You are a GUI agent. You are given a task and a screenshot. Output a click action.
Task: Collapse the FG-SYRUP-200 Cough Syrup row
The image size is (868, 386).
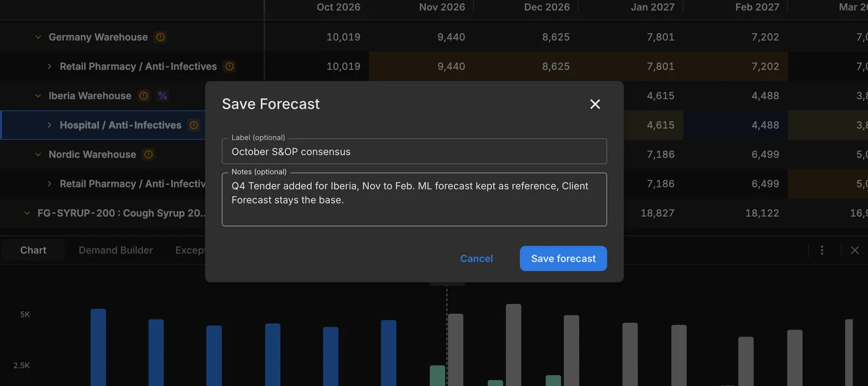tap(27, 213)
